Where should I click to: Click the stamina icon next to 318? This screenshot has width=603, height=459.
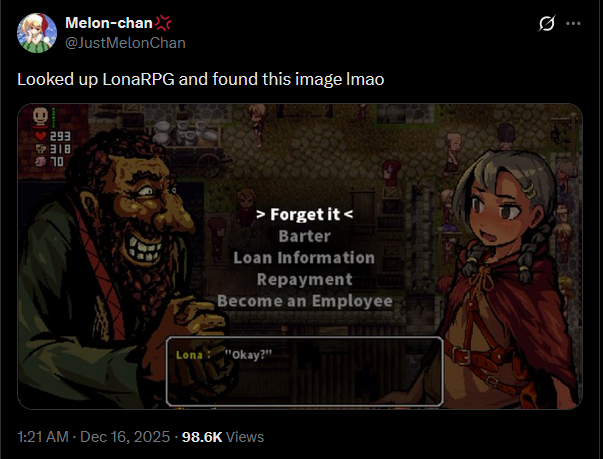pos(40,148)
